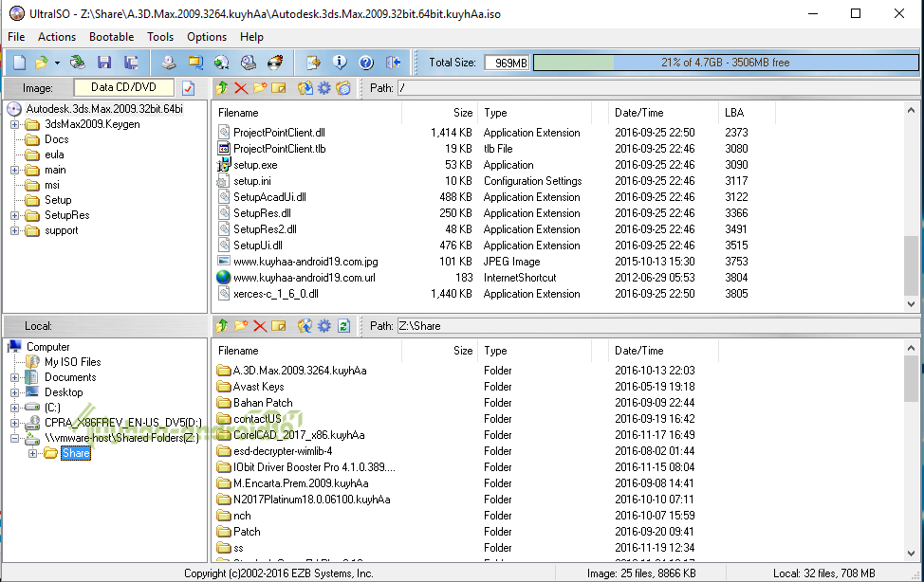Viewport: 924px width, 582px height.
Task: Expand the main folder tree node
Action: [x=15, y=170]
